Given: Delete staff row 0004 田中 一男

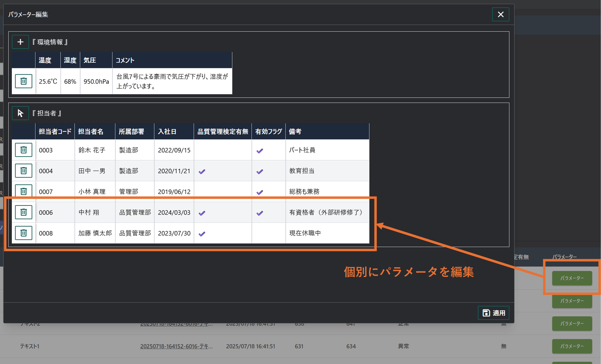Looking at the screenshot, I should (24, 171).
